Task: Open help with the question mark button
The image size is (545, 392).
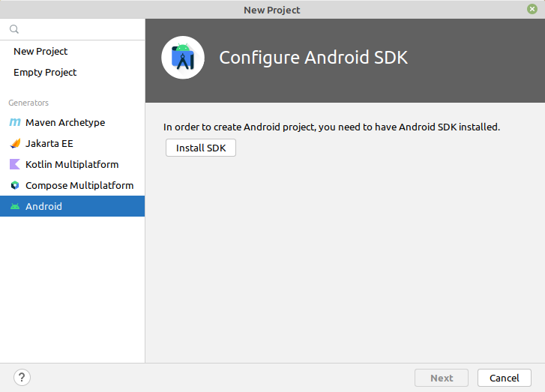Action: click(x=22, y=378)
